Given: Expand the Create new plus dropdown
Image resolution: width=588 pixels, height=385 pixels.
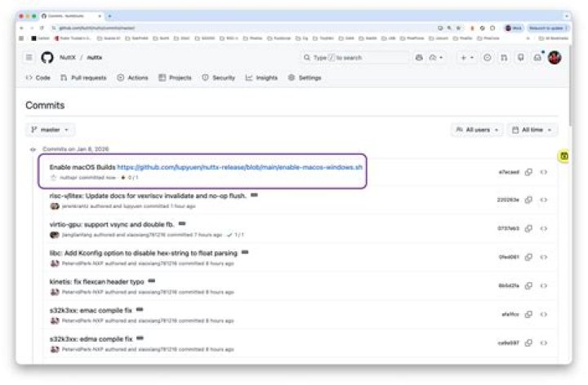Looking at the screenshot, I should [467, 57].
